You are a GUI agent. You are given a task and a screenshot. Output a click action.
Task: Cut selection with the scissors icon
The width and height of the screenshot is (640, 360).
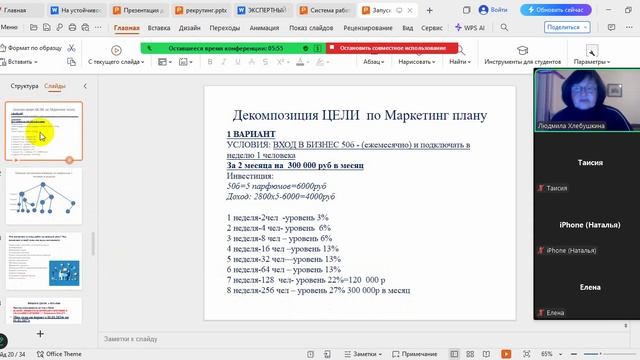[71, 48]
